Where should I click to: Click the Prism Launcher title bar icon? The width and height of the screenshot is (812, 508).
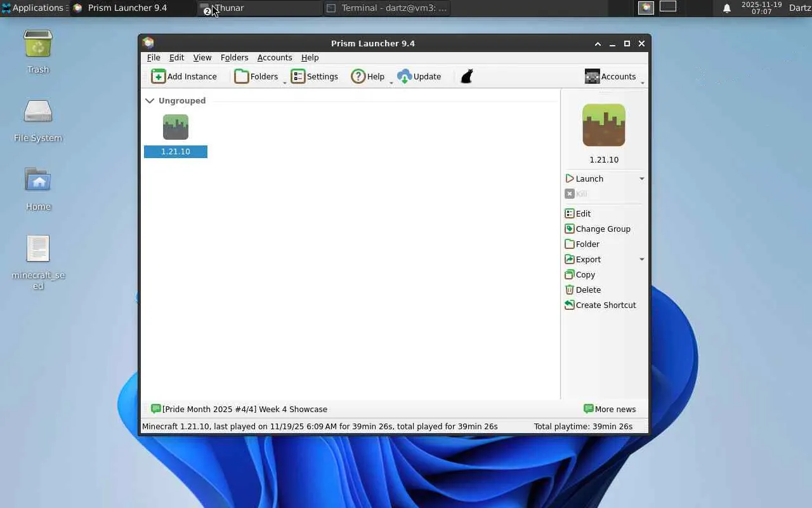148,43
